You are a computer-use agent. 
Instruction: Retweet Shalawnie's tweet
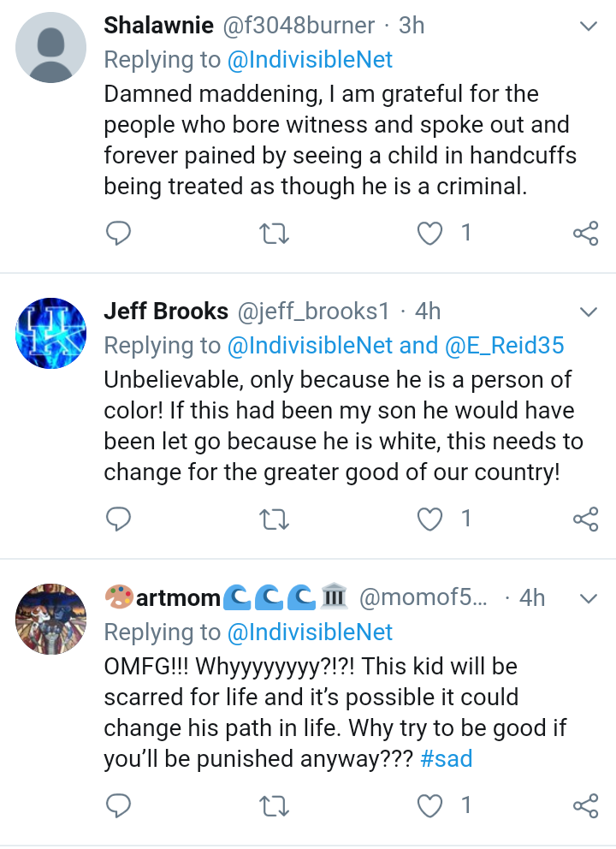point(275,233)
